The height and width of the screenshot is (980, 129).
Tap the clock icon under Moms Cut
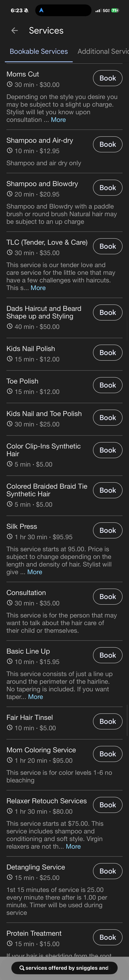click(10, 84)
